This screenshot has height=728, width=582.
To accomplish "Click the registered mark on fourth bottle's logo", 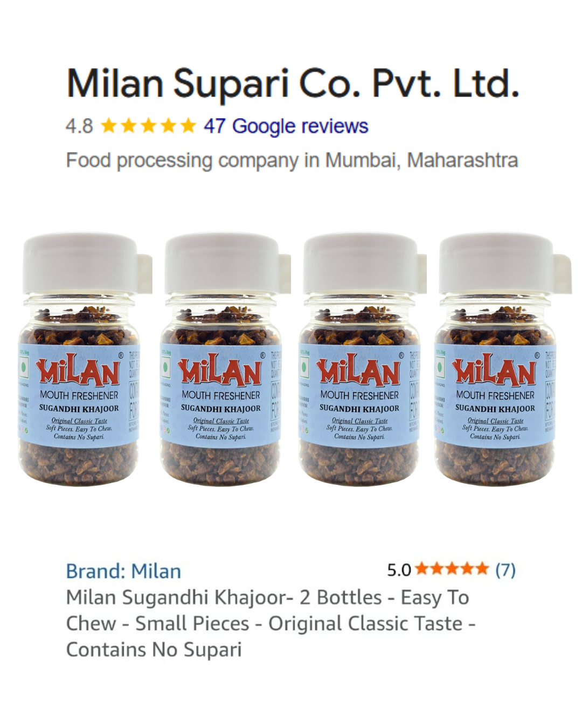I will click(x=537, y=356).
